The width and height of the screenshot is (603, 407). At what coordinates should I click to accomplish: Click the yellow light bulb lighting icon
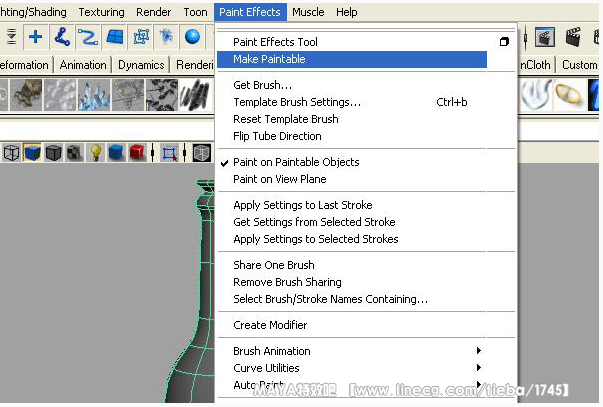tap(97, 153)
